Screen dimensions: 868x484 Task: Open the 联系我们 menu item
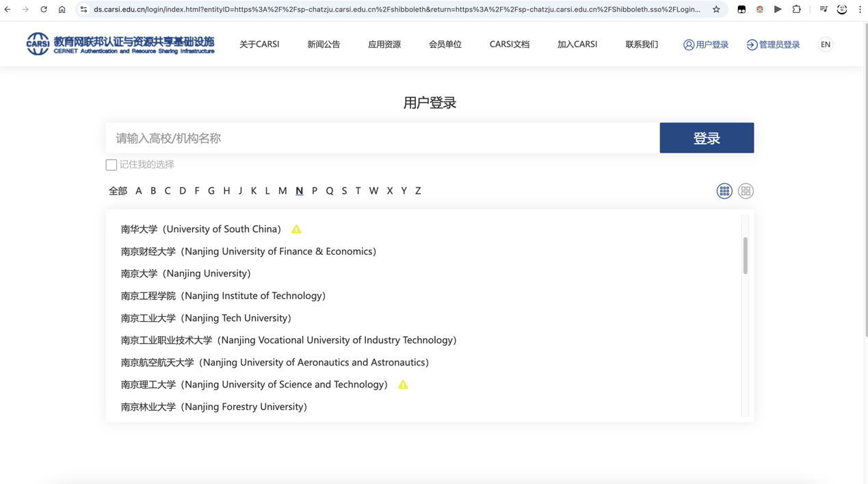tap(642, 44)
